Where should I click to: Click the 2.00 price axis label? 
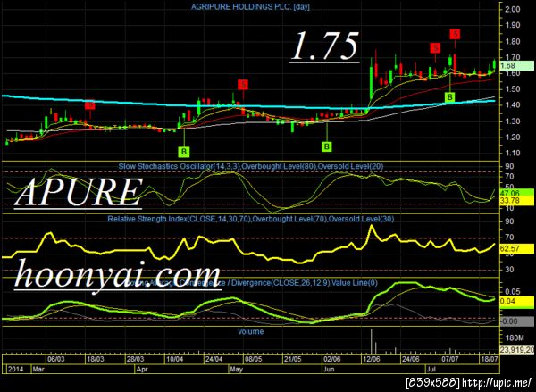(512, 9)
